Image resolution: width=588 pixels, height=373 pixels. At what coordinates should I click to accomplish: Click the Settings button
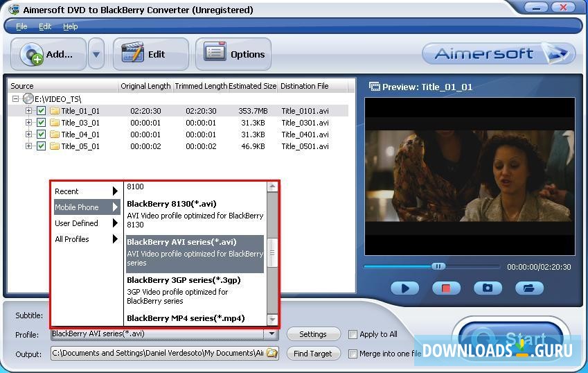click(313, 334)
